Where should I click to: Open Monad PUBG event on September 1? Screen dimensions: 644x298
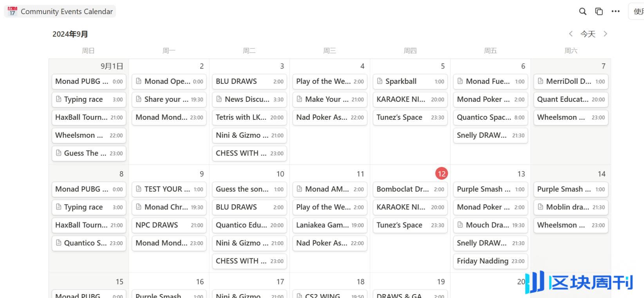click(89, 81)
